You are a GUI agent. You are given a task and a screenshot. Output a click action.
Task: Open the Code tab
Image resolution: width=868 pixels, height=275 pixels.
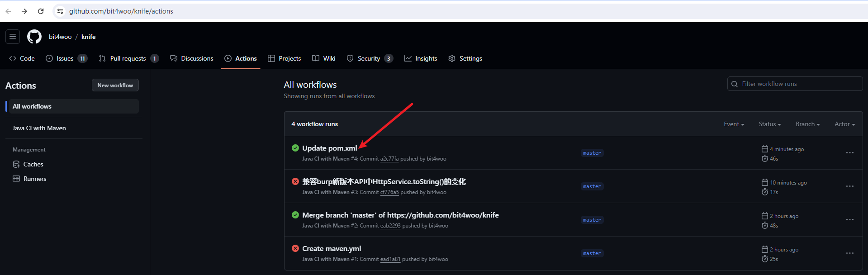[22, 58]
